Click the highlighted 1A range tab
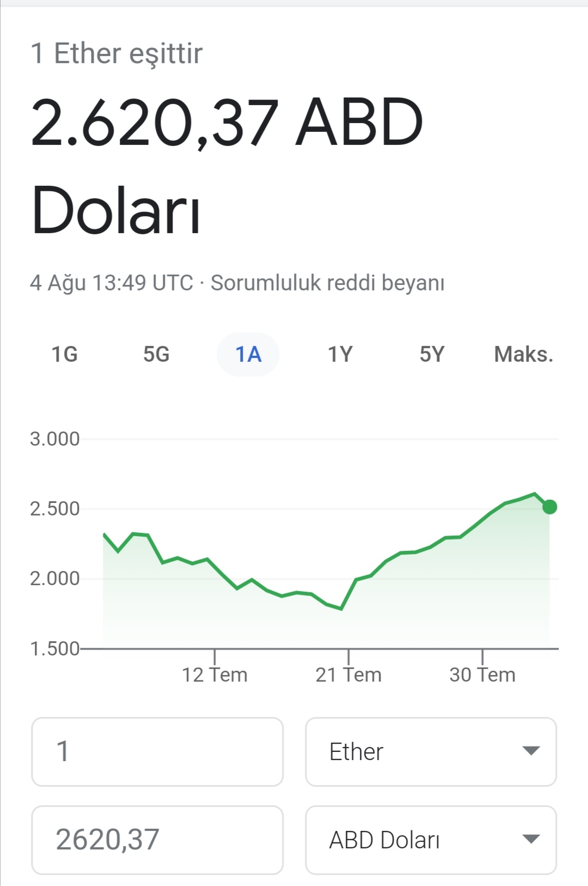The height and width of the screenshot is (886, 588). click(x=248, y=354)
